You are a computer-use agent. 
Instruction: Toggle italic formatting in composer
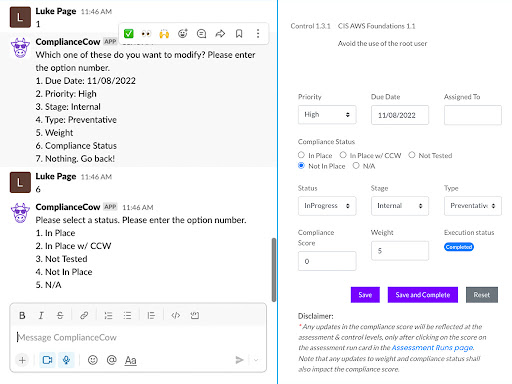click(41, 315)
